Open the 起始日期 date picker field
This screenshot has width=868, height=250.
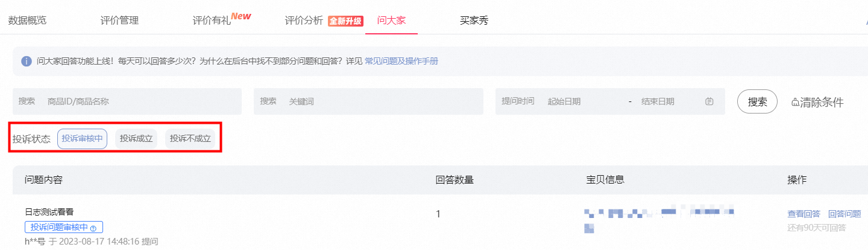pos(579,101)
